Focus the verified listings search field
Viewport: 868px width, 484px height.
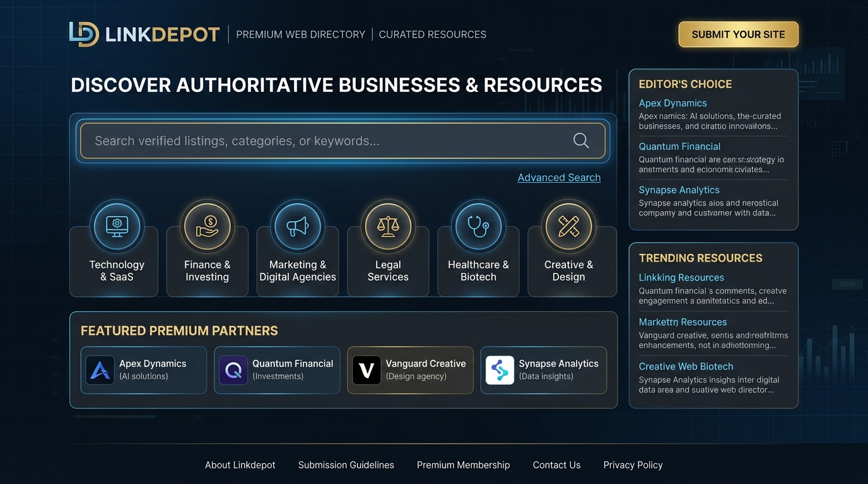(x=343, y=141)
